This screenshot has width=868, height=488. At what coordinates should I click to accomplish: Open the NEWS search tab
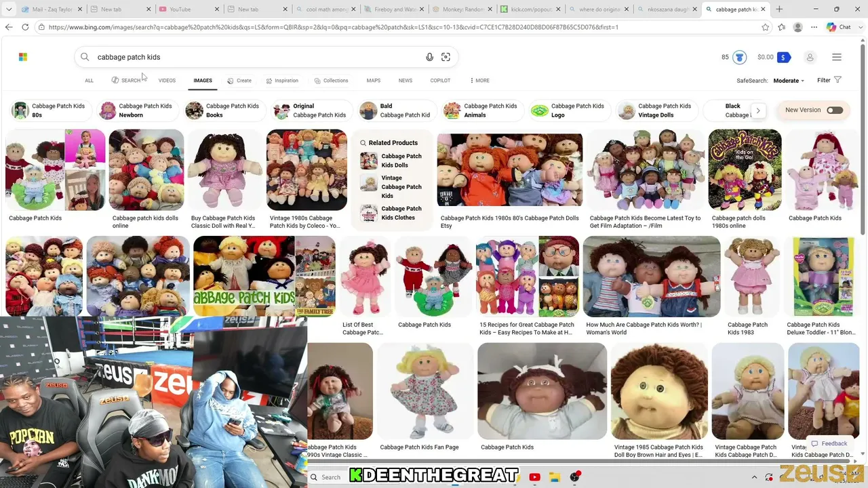406,81
